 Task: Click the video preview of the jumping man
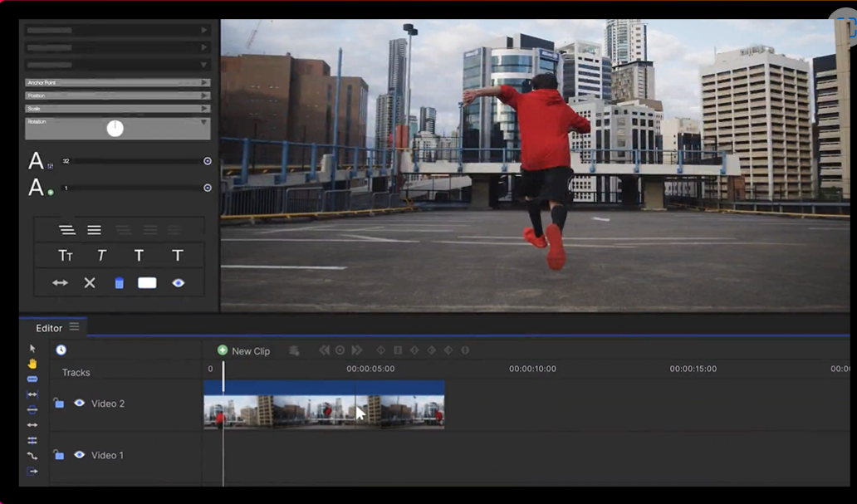click(535, 165)
